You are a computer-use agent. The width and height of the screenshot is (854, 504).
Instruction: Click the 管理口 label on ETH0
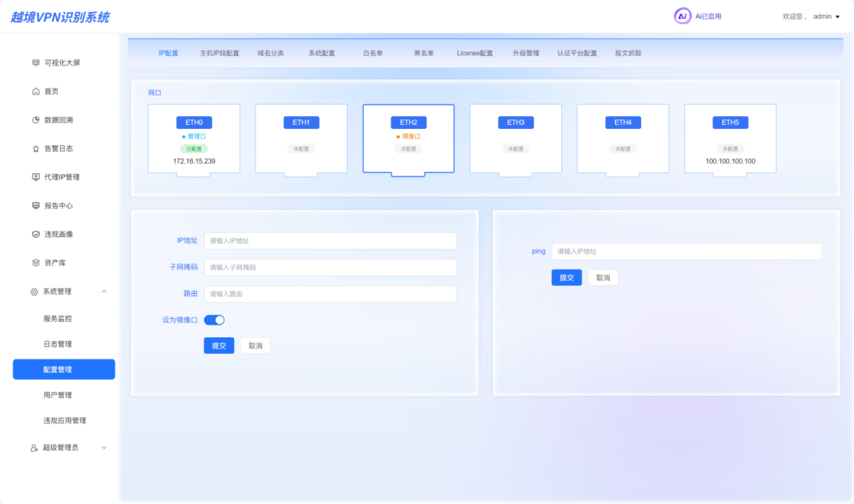pyautogui.click(x=197, y=137)
